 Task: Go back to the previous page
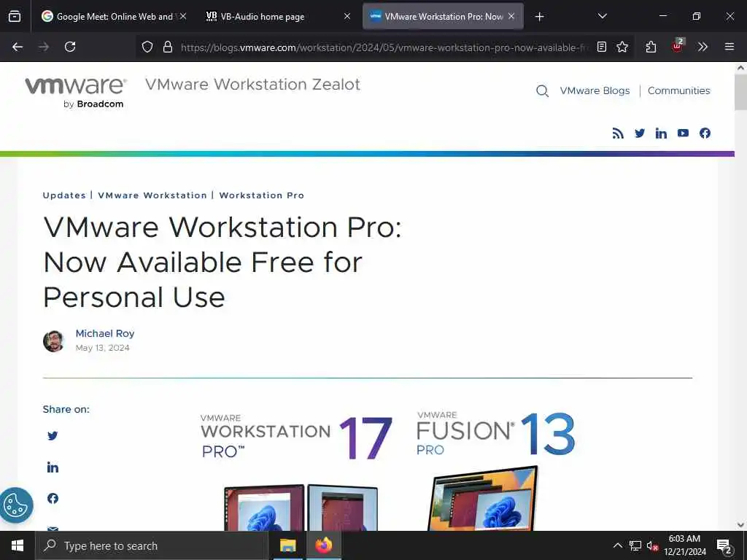tap(18, 47)
